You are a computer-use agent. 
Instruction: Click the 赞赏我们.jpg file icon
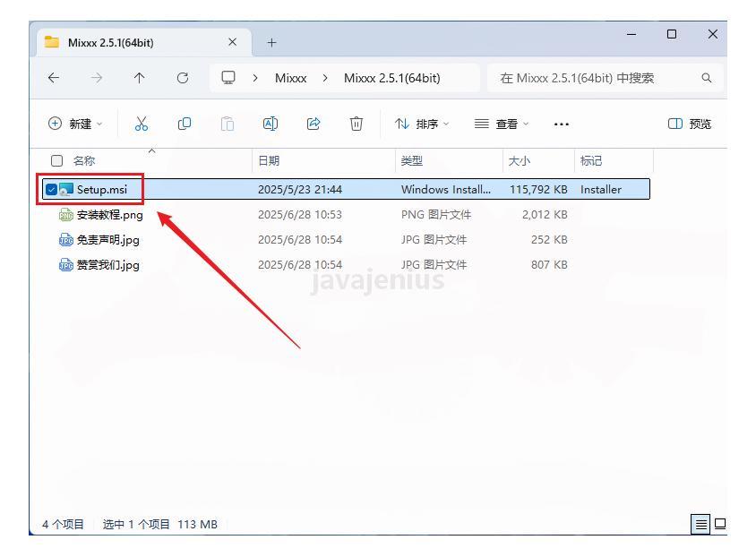click(x=66, y=264)
